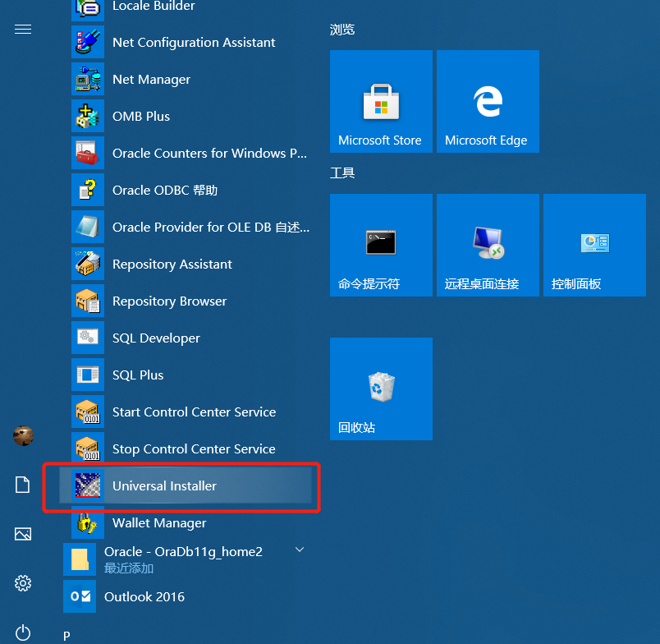660x644 pixels.
Task: Open Oracle ODBC help icon
Action: [88, 190]
